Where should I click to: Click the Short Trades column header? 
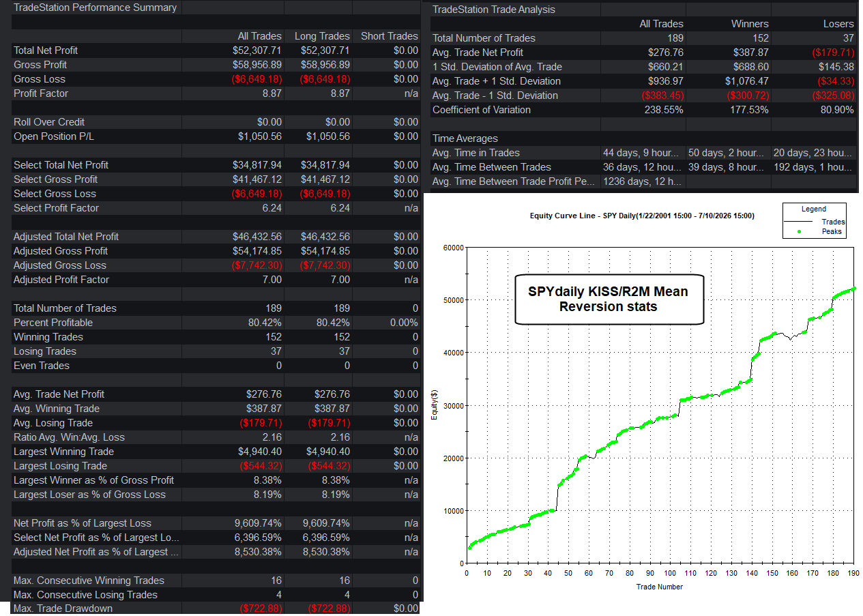point(389,36)
